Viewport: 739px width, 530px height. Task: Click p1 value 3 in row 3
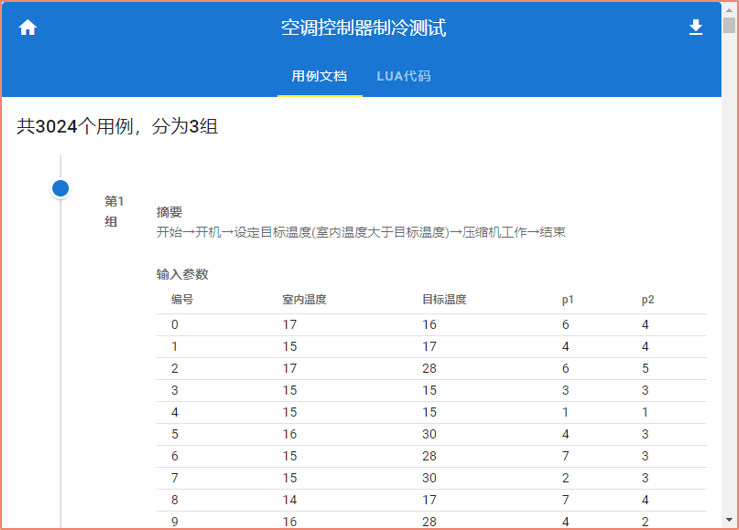[566, 391]
